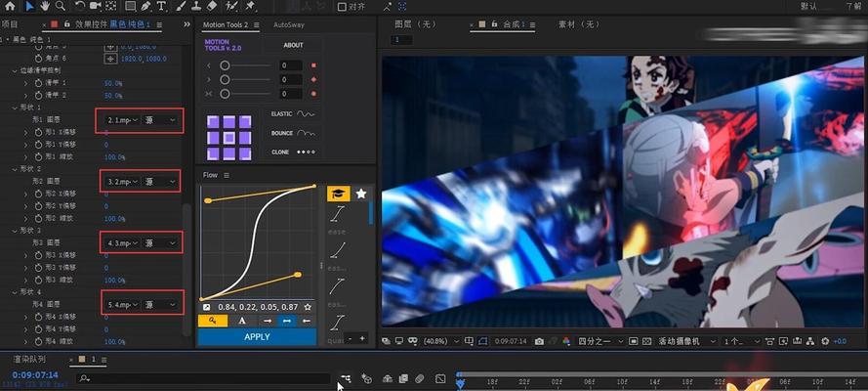Apply the ELASTIC effect
Image resolution: width=868 pixels, height=391 pixels.
[x=293, y=114]
